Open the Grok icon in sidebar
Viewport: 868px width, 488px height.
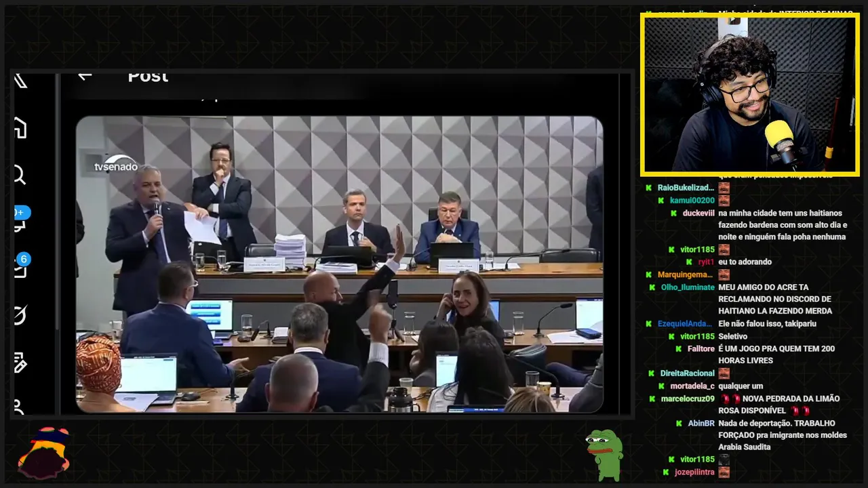tap(20, 315)
